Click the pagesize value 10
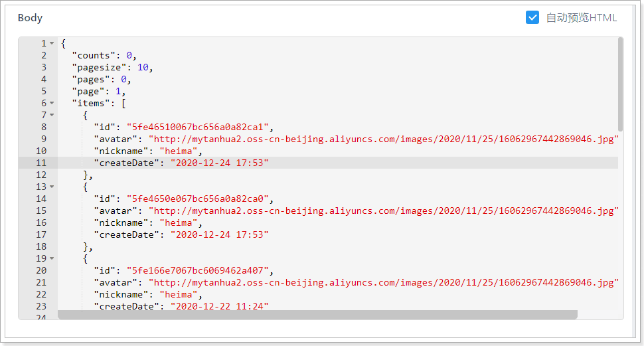Viewport: 644px width, 346px height. (x=143, y=67)
